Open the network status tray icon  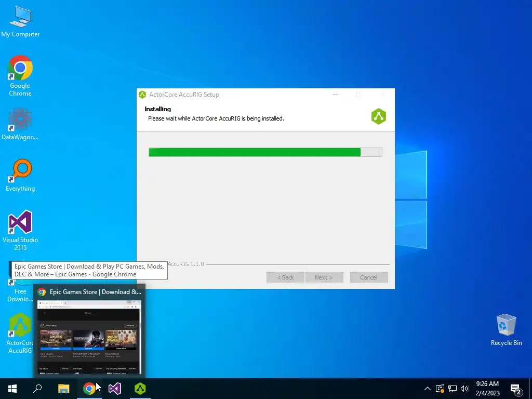453,389
